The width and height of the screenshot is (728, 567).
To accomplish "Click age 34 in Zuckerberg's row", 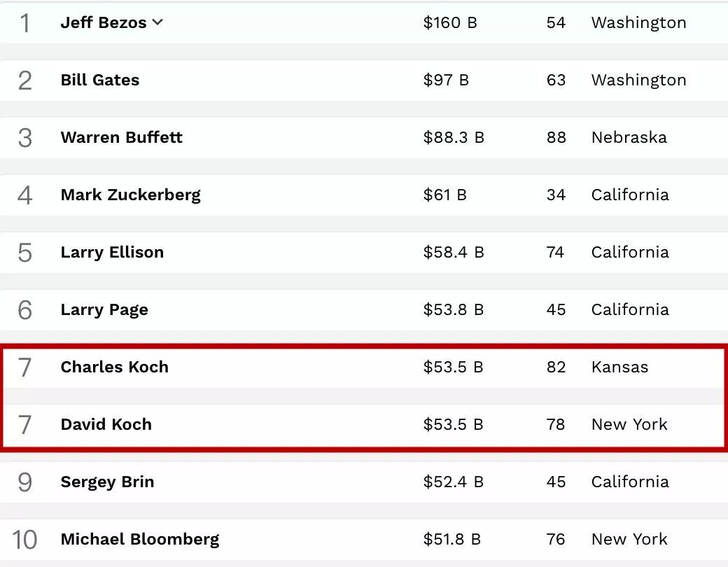I will [x=556, y=195].
